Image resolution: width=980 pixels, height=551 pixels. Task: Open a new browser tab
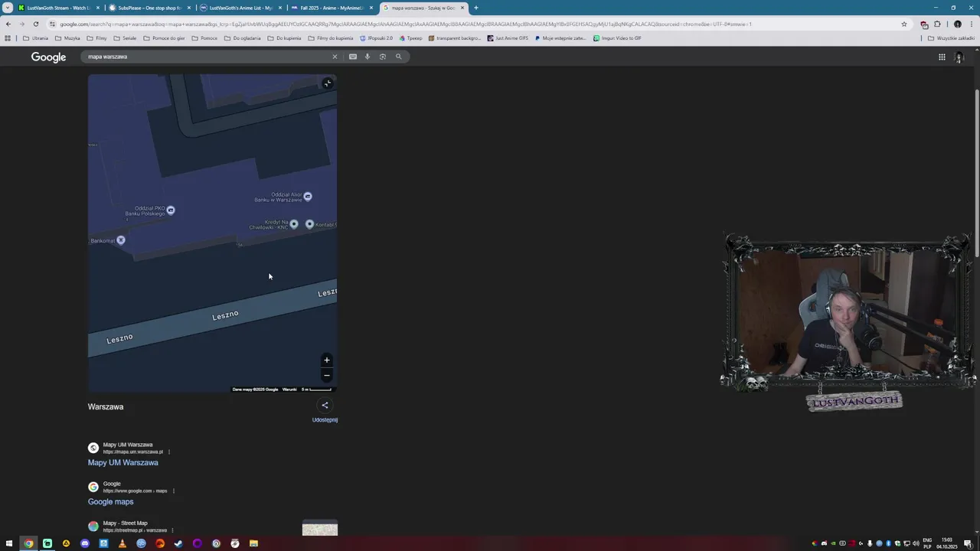[x=475, y=8]
